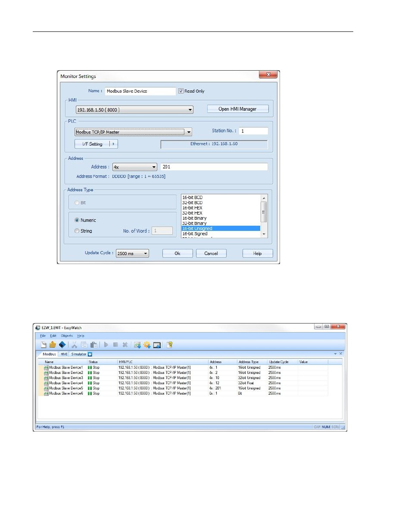Click the Copy icon in EasyWatch toolbar

coord(84,345)
